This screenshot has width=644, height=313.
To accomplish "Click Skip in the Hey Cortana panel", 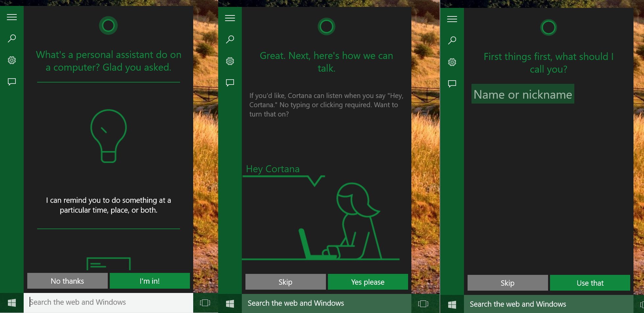I will point(286,282).
